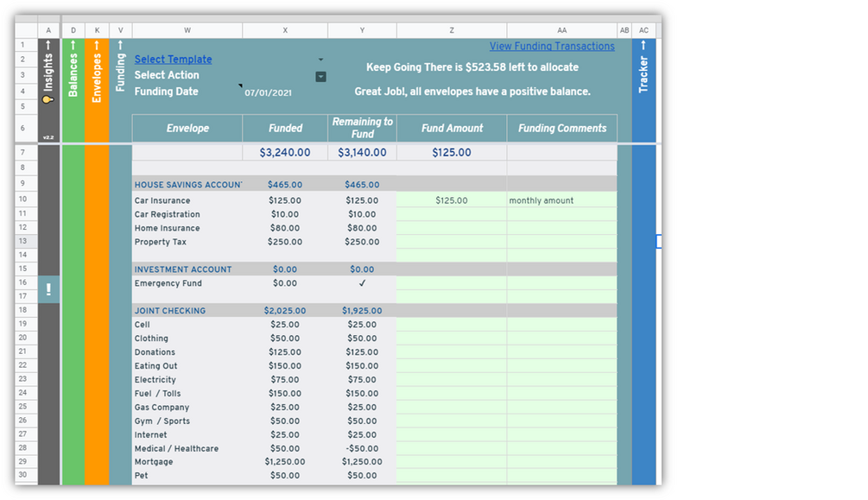Open the Envelopes side tab
868x500 pixels.
97,72
